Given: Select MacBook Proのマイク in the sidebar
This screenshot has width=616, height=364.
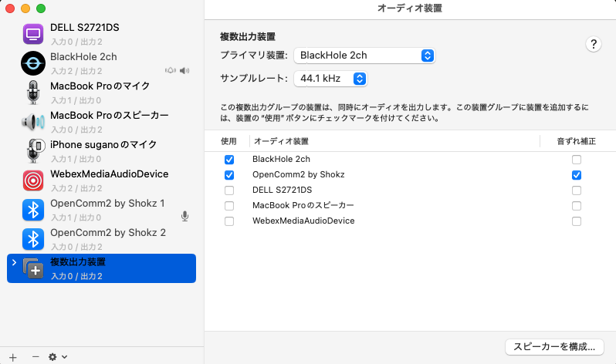Looking at the screenshot, I should coord(101,93).
